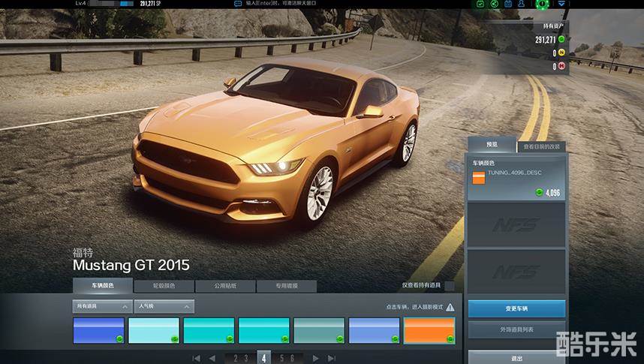Click the 外饰道具列表 button
The width and height of the screenshot is (644, 364).
click(x=516, y=329)
